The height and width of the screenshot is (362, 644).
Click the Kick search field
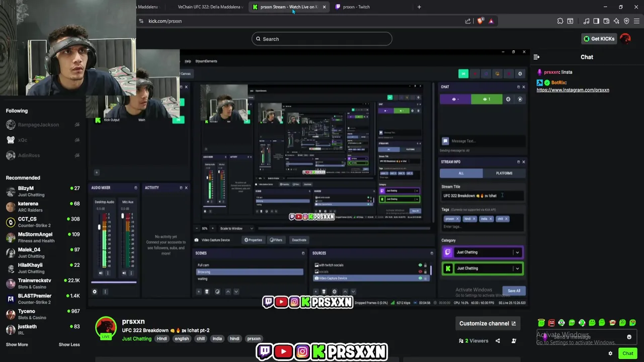(x=321, y=39)
